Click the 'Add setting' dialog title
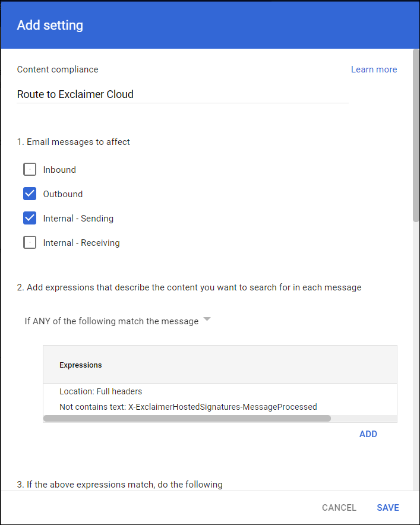Viewport: 420px width, 525px height. (50, 26)
